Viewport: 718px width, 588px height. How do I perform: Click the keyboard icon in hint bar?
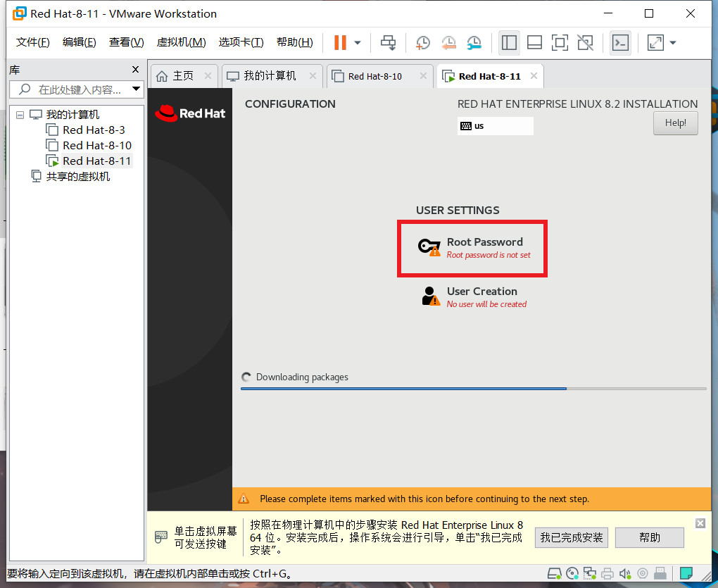tap(160, 537)
